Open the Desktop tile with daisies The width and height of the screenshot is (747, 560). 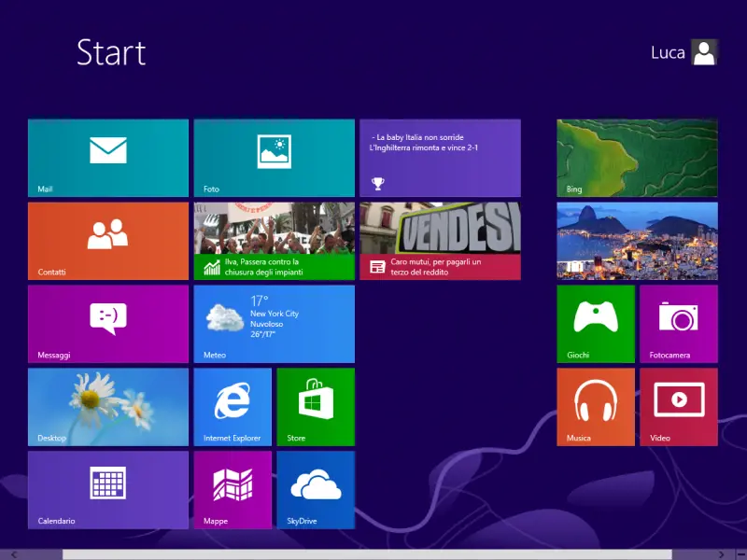[x=108, y=407]
